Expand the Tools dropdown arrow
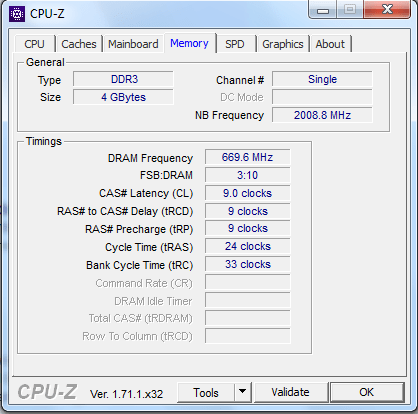This screenshot has width=418, height=414. [243, 393]
